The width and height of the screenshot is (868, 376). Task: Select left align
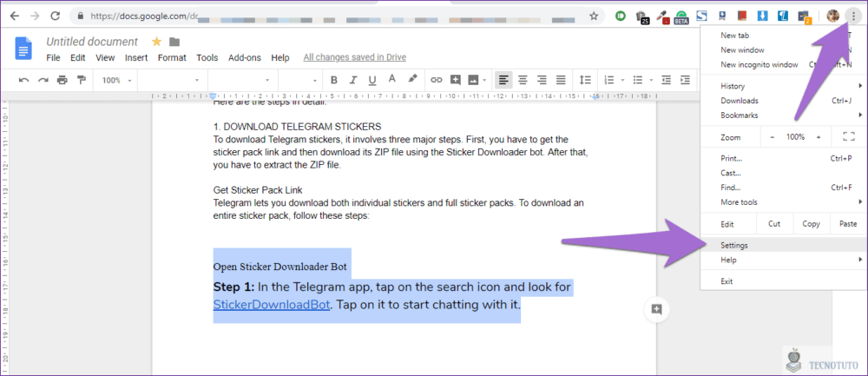point(503,80)
